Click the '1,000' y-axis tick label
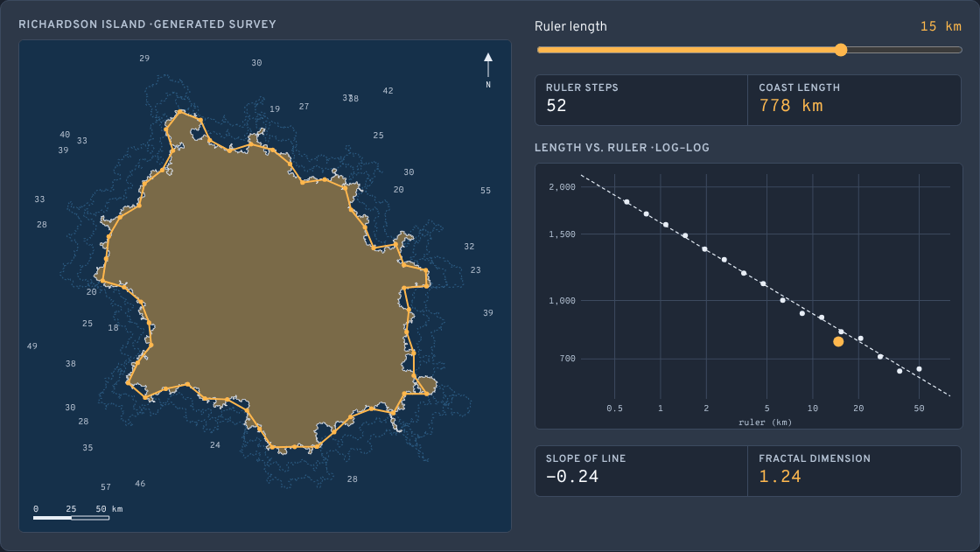 (x=562, y=301)
